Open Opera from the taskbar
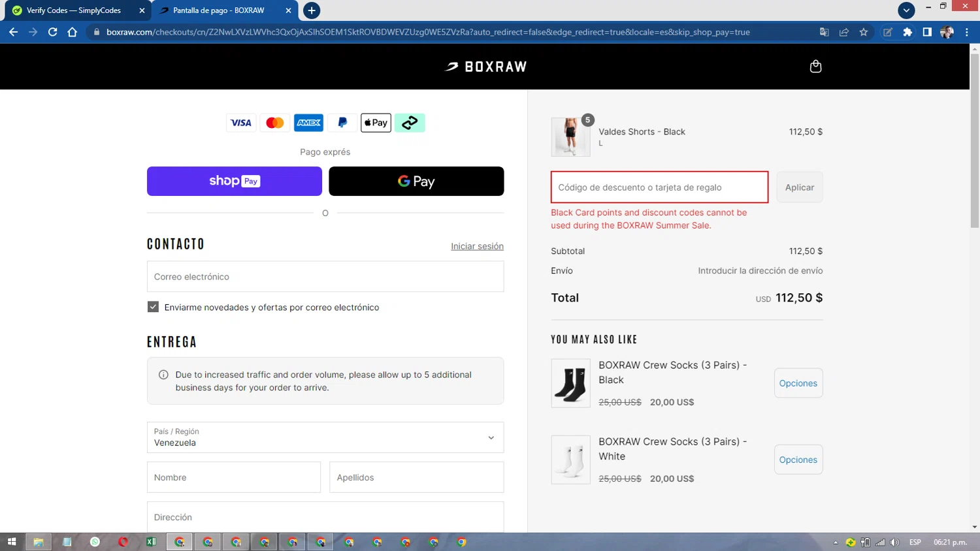The image size is (980, 551). (x=123, y=542)
